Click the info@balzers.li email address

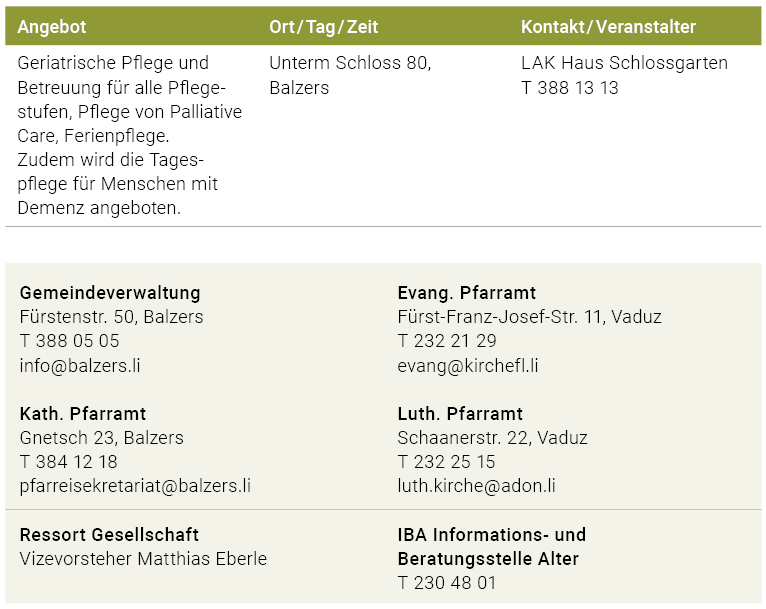80,365
